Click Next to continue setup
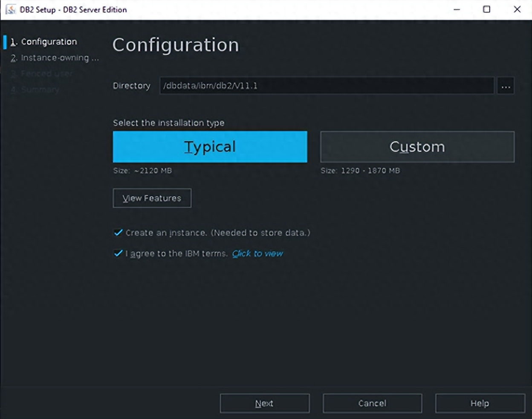 (x=264, y=403)
